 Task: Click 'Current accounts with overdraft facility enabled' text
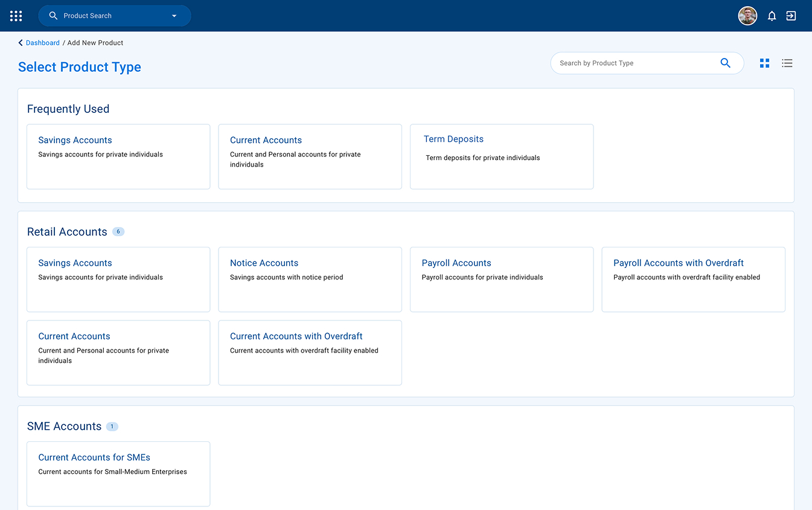click(x=304, y=351)
